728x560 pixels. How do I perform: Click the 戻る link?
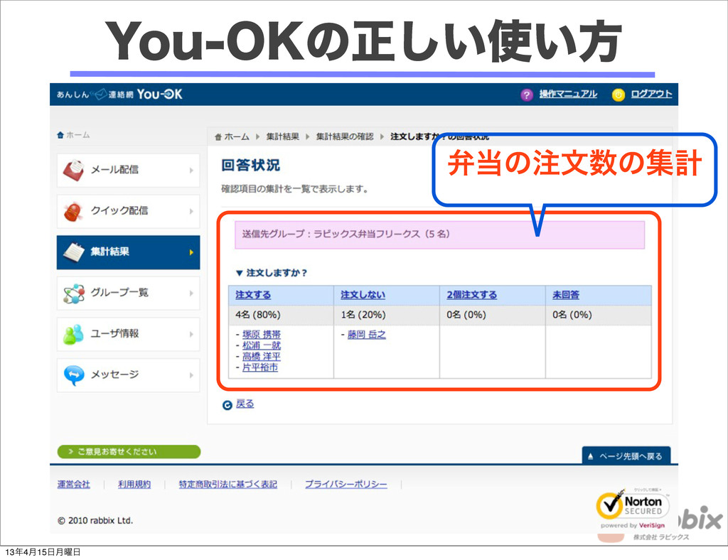pos(245,404)
